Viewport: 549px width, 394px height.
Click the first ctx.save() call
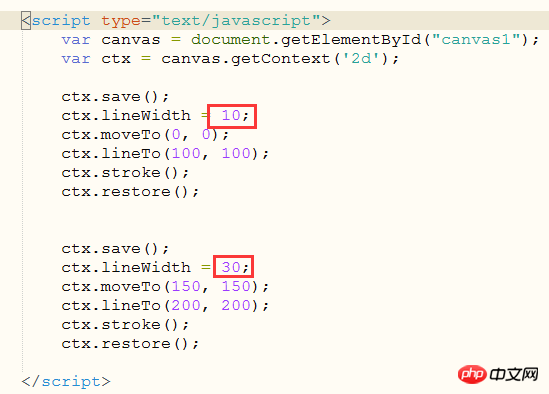tap(115, 96)
